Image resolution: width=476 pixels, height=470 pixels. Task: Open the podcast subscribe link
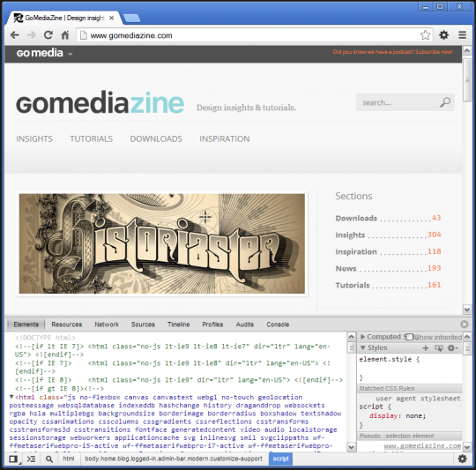tap(392, 52)
